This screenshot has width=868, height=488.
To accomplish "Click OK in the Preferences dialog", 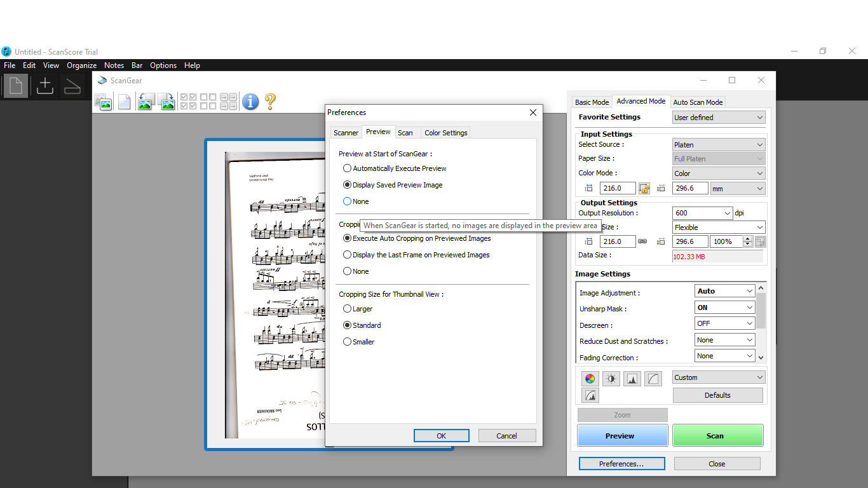I will click(x=442, y=436).
